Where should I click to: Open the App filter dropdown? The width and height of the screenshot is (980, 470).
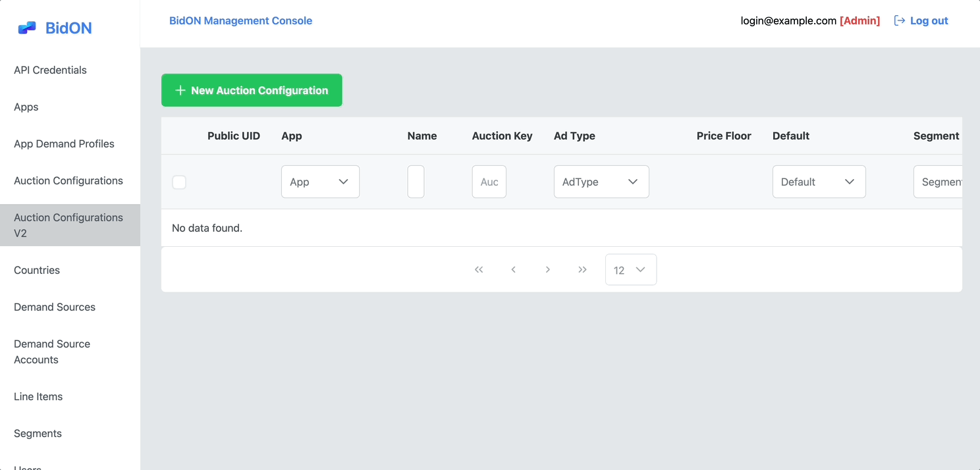pyautogui.click(x=320, y=181)
